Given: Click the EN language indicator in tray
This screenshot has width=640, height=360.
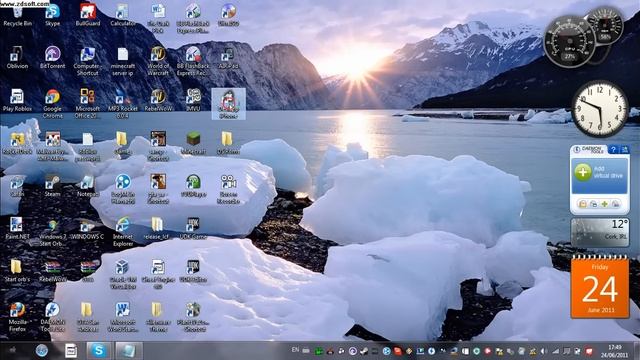Looking at the screenshot, I should (295, 350).
